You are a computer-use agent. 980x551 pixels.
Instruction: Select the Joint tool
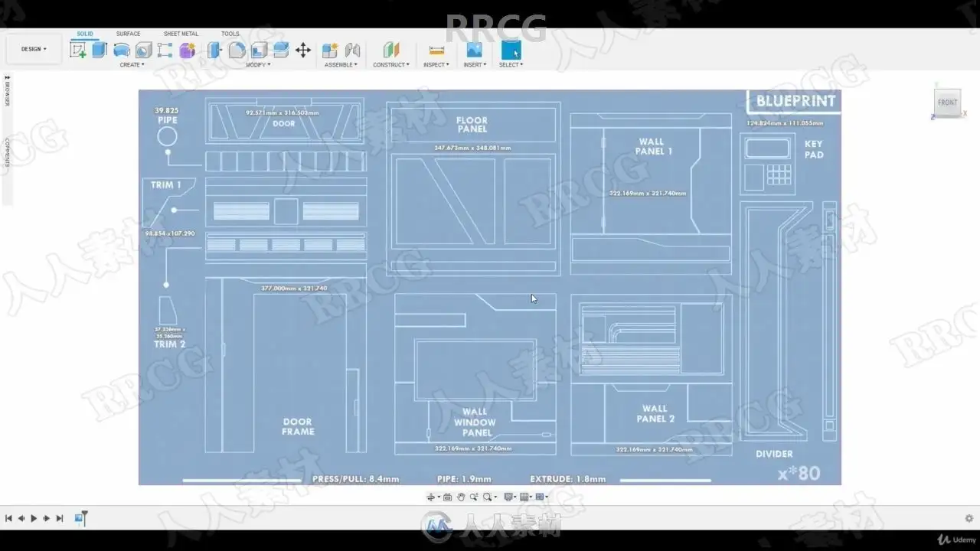point(352,51)
